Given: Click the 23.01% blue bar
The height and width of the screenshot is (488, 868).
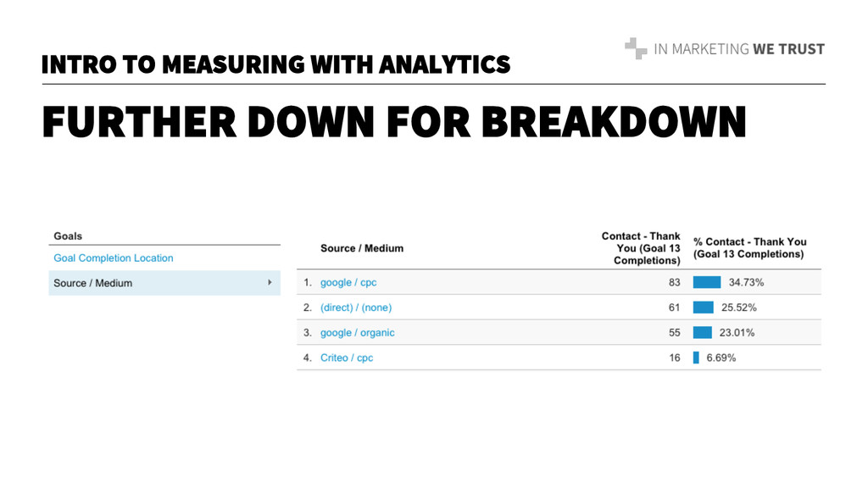Looking at the screenshot, I should tap(702, 333).
